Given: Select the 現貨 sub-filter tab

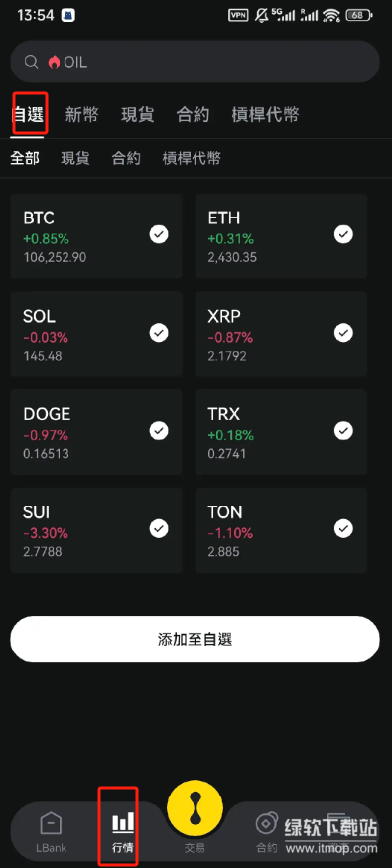Looking at the screenshot, I should [75, 158].
